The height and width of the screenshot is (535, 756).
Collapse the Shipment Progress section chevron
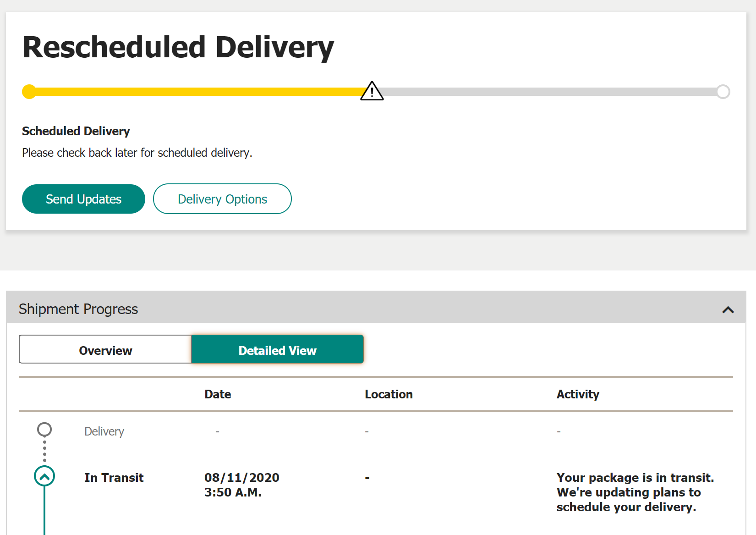coord(728,310)
